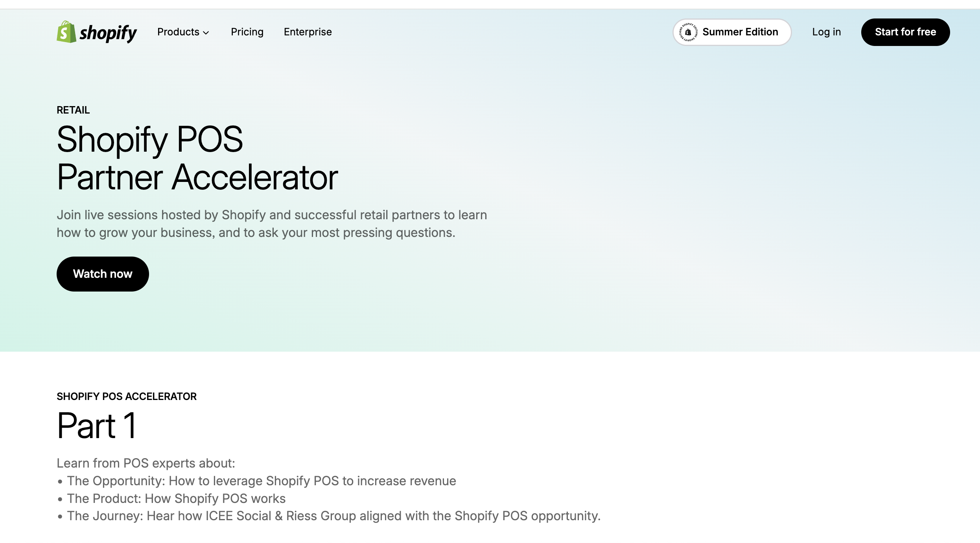Click 'The Product: How Shopify POS works' bullet

pos(176,499)
